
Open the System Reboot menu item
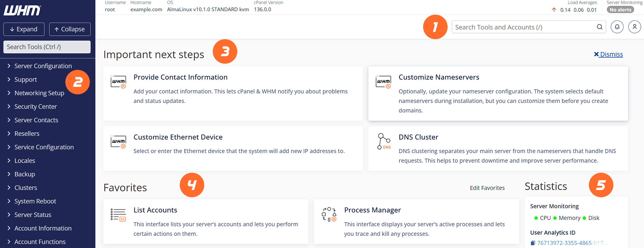tap(35, 201)
